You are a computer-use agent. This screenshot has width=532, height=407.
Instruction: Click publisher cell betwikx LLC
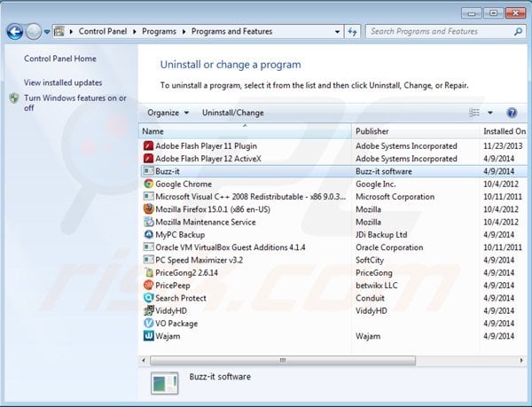click(376, 286)
